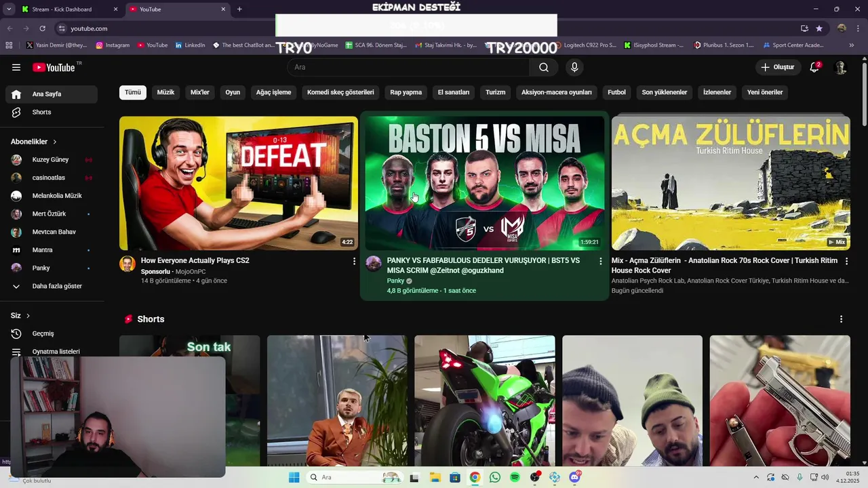Viewport: 868px width, 488px height.
Task: Click the Panky channel name under video
Action: 395,281
